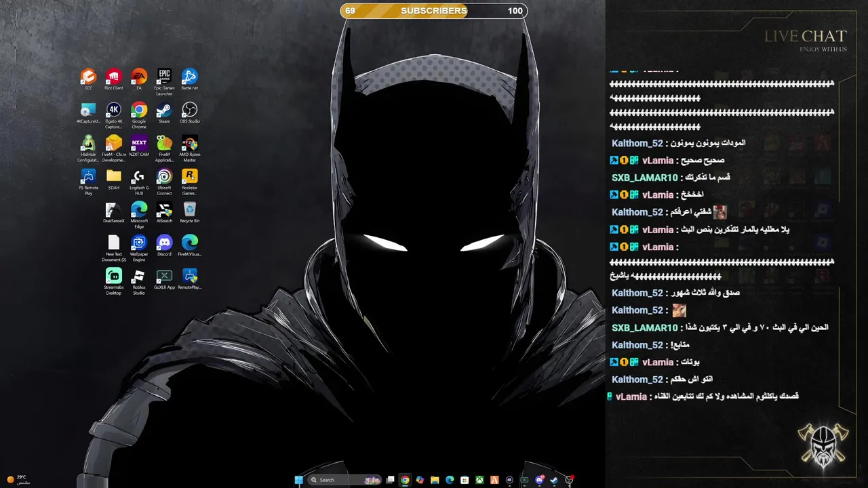Open Task View from the taskbar
The image size is (868, 488).
390,480
